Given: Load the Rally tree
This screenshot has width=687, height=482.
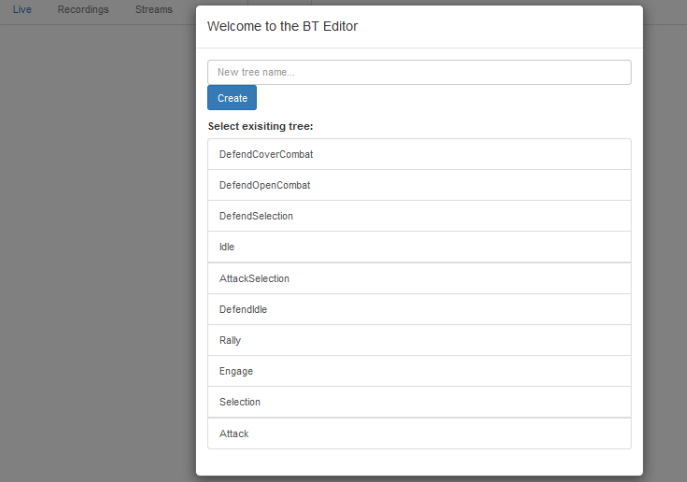Looking at the screenshot, I should coord(419,340).
